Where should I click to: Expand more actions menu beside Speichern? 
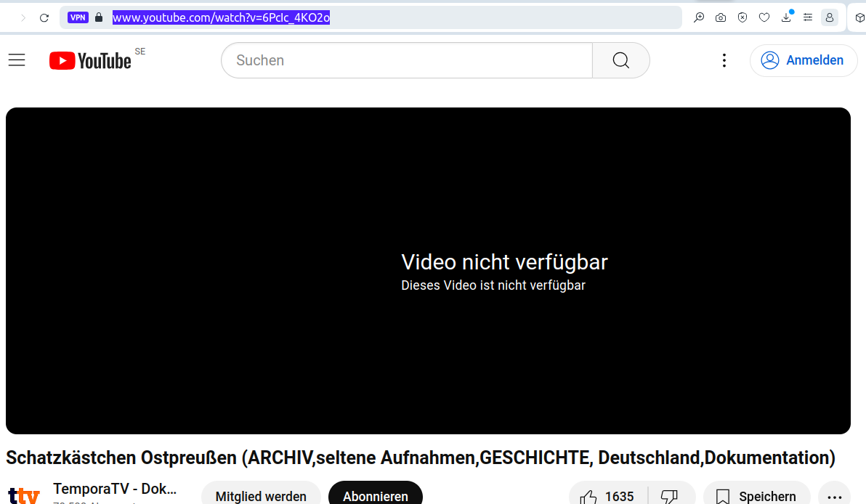[x=834, y=496]
